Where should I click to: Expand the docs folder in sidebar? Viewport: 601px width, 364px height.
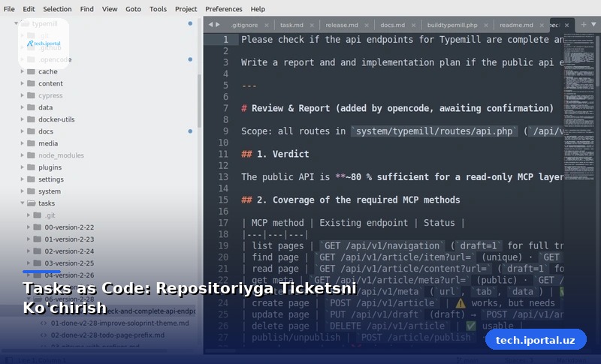pyautogui.click(x=23, y=131)
